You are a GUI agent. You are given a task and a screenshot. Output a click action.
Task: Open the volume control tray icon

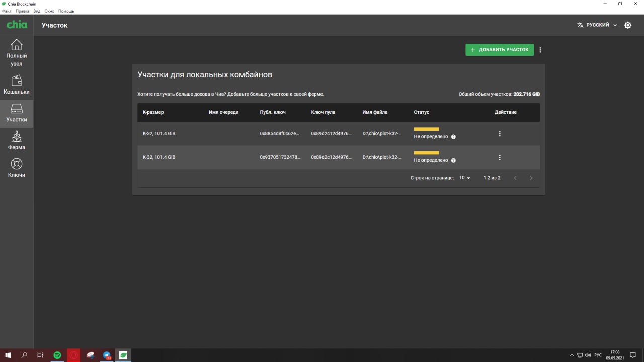(x=588, y=355)
